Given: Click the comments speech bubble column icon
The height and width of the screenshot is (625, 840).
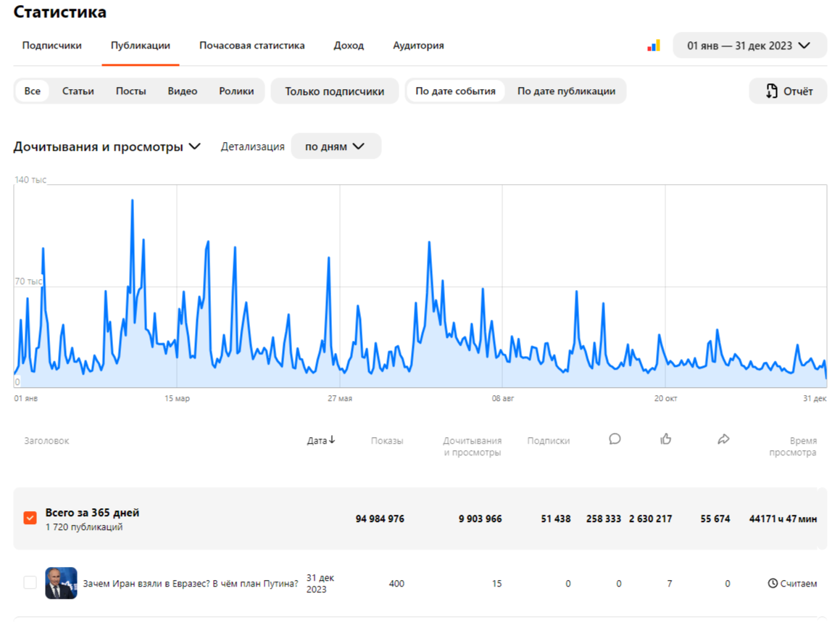Looking at the screenshot, I should [615, 439].
